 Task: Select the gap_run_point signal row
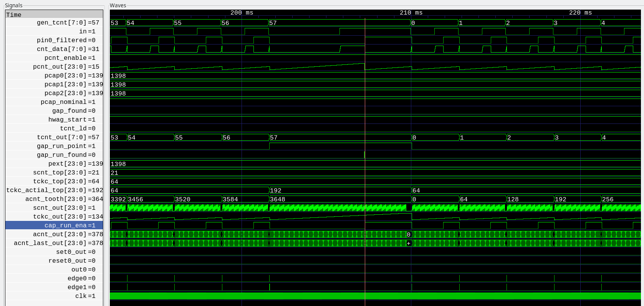pos(54,146)
